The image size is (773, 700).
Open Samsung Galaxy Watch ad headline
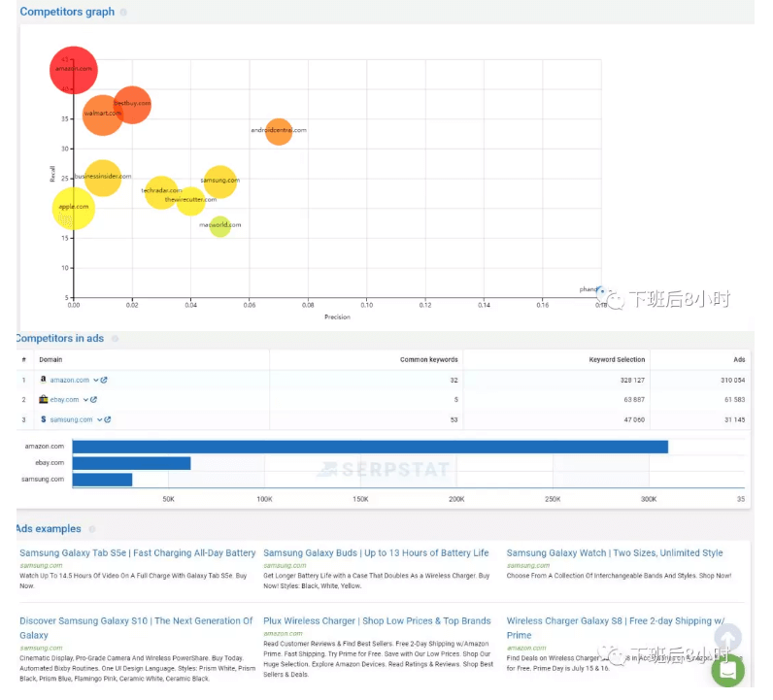(x=614, y=553)
